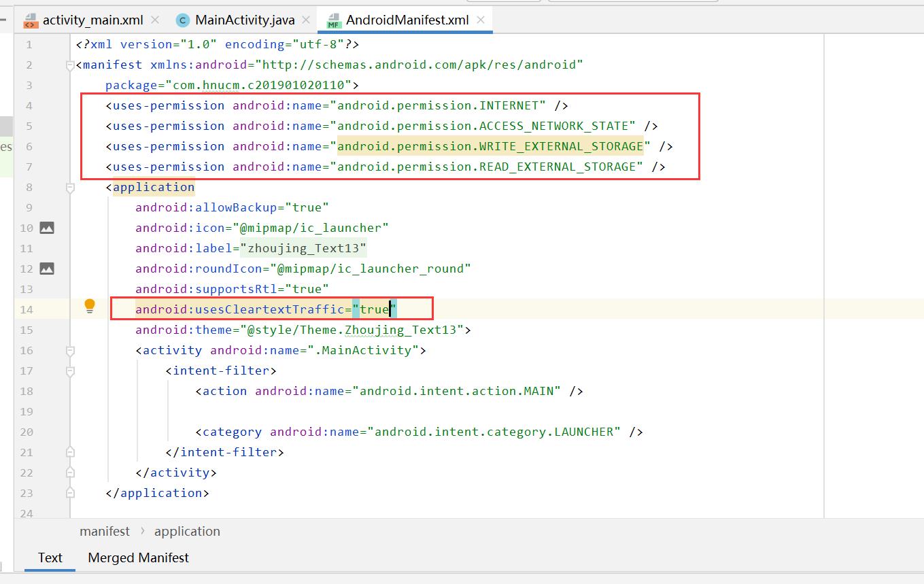
Task: Click the closing activity tag
Action: (176, 473)
